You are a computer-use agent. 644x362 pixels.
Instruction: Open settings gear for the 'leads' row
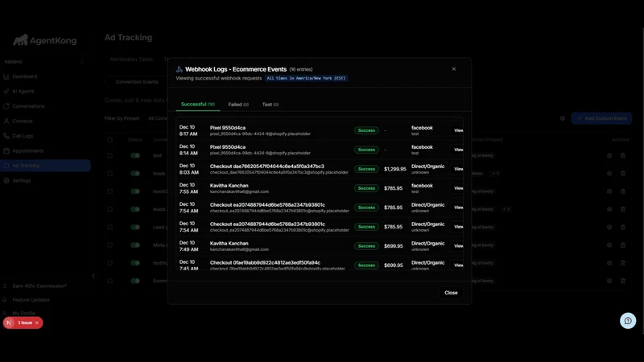[x=609, y=173]
